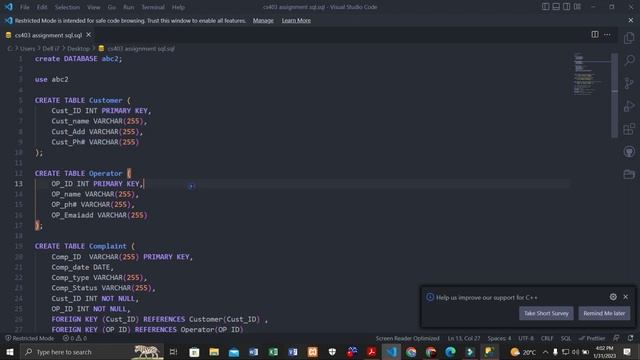This screenshot has height=360, width=640.
Task: Open the folder-shaped project icon in activity bar
Action: coord(629,174)
